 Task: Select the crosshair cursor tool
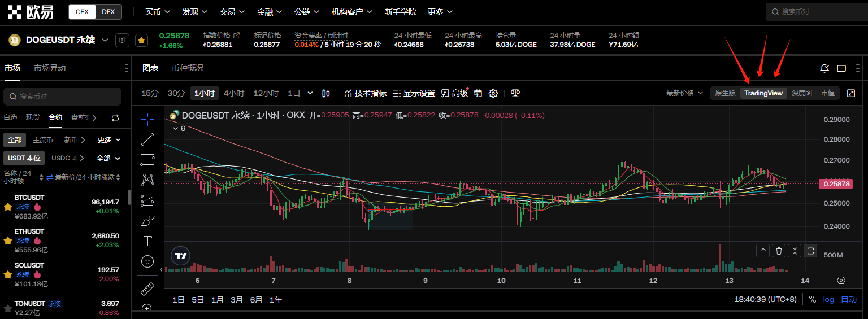click(x=147, y=119)
